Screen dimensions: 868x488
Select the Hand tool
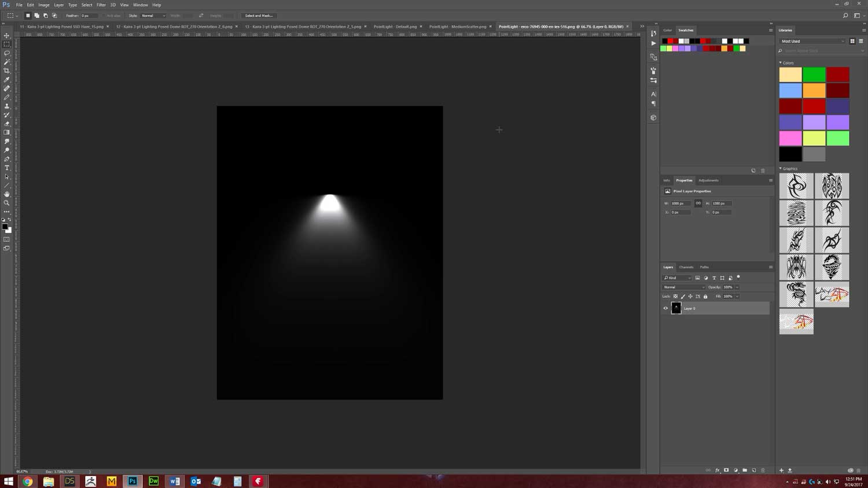[7, 194]
